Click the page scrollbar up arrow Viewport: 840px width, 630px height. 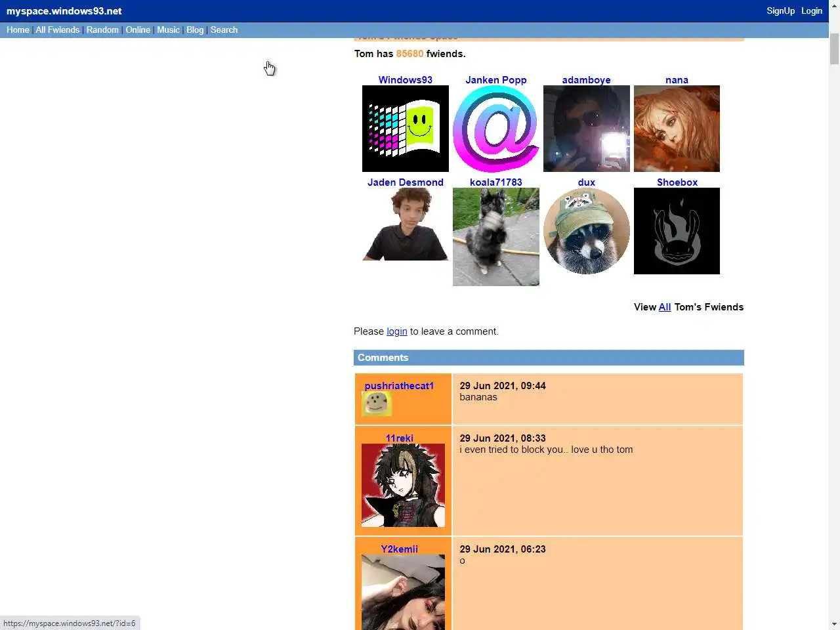coord(834,5)
